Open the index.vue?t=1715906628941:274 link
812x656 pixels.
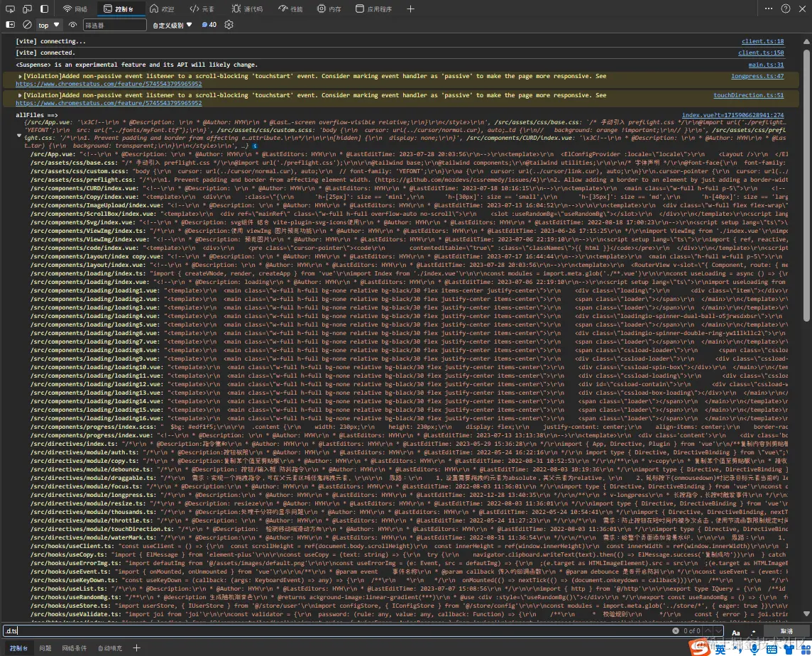click(733, 115)
